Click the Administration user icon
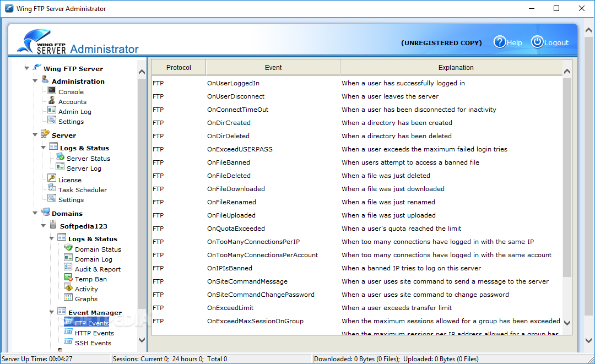 click(x=45, y=79)
